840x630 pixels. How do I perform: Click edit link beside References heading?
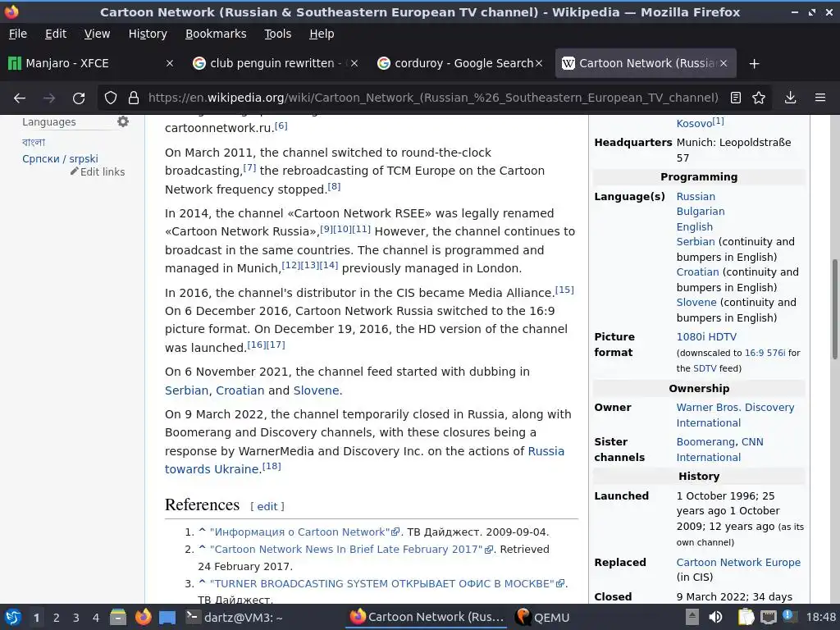267,507
